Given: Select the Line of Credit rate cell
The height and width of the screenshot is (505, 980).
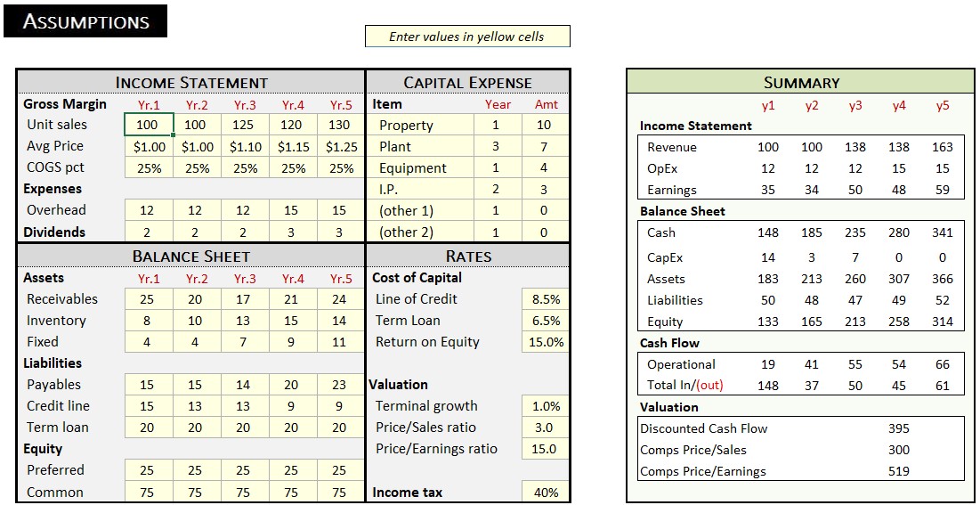Looking at the screenshot, I should (545, 299).
